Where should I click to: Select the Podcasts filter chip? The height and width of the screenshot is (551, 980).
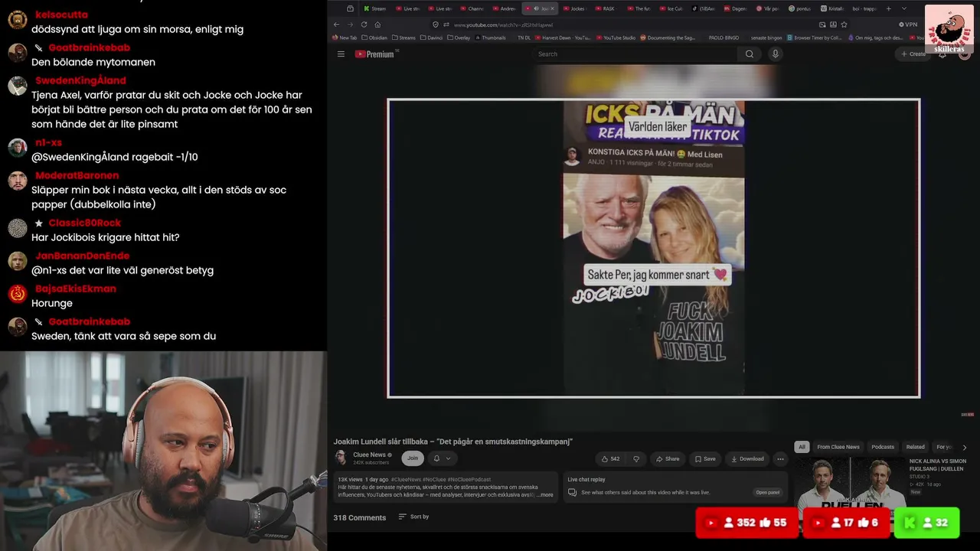(x=883, y=447)
